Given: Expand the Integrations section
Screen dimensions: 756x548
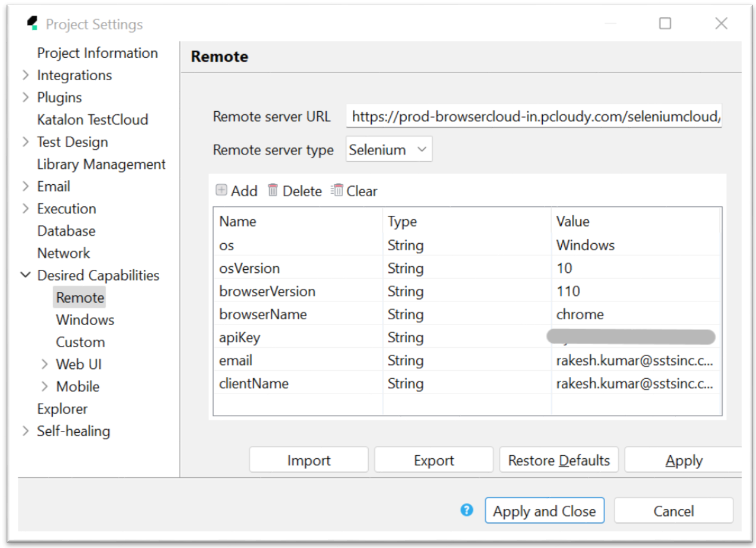Looking at the screenshot, I should pyautogui.click(x=26, y=75).
